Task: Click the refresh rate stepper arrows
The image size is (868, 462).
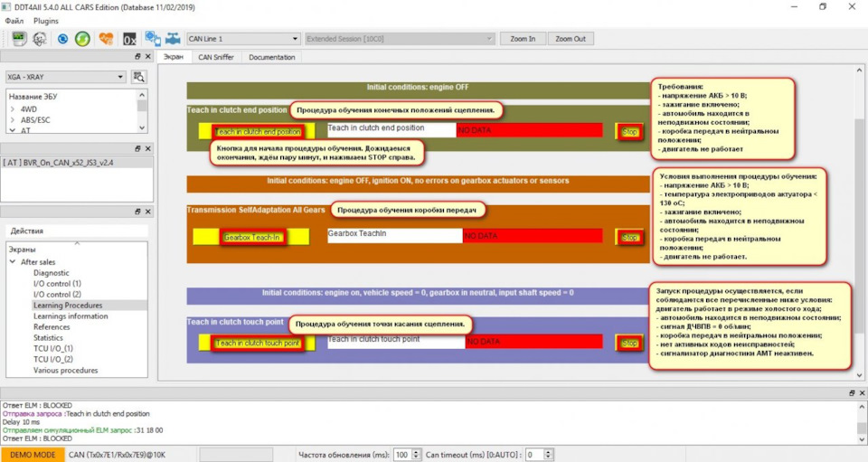Action: (416, 455)
